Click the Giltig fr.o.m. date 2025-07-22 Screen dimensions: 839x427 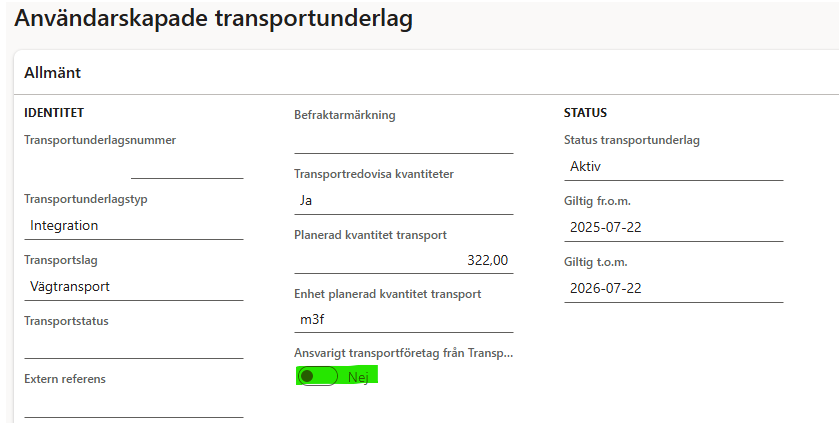click(x=673, y=227)
